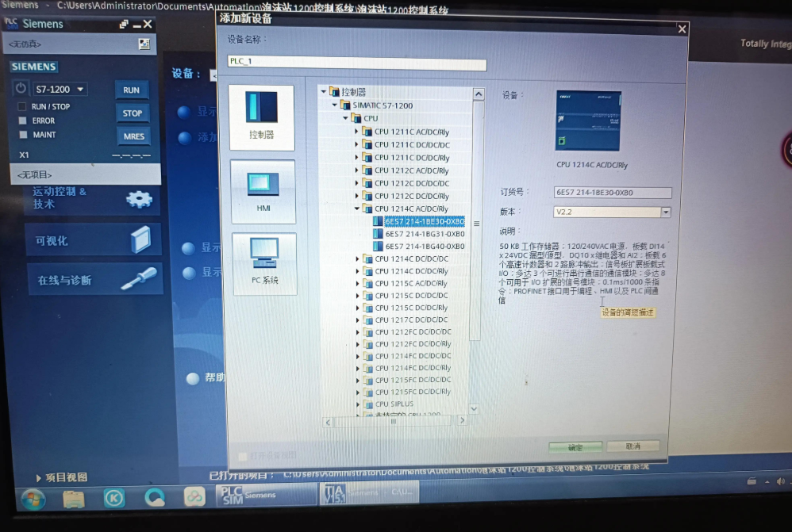792x532 pixels.
Task: Select CPU 1217C DC/DC/DC entry
Action: click(x=412, y=320)
